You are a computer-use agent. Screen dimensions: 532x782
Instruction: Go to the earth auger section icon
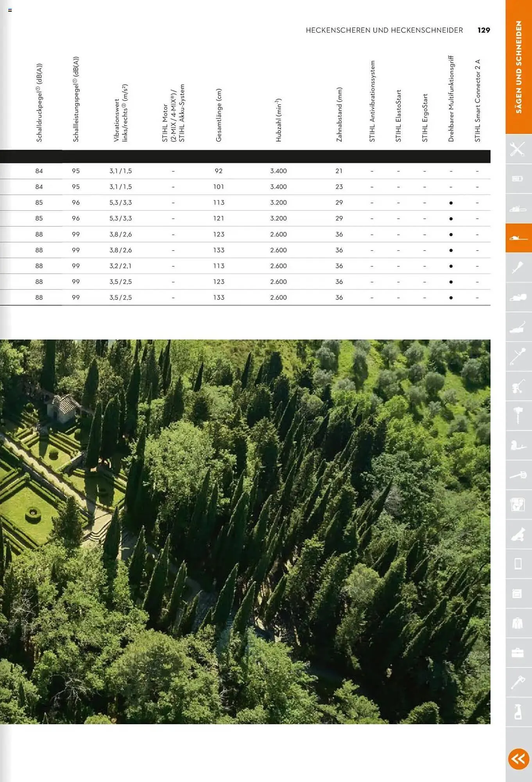pos(518,416)
